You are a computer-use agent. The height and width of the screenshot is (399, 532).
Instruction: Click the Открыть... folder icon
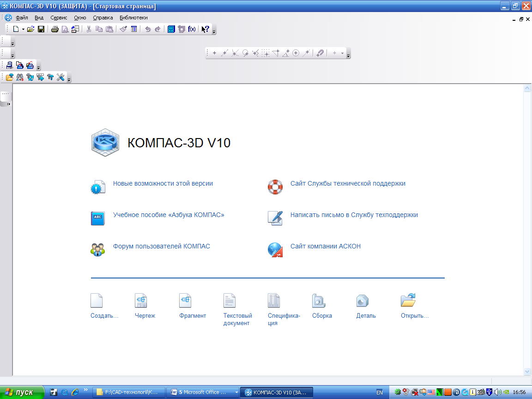(x=408, y=300)
